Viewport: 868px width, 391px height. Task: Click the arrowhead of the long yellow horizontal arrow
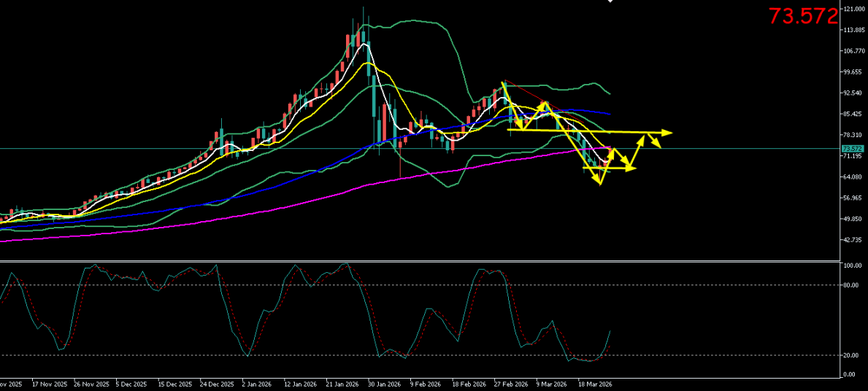click(x=667, y=133)
